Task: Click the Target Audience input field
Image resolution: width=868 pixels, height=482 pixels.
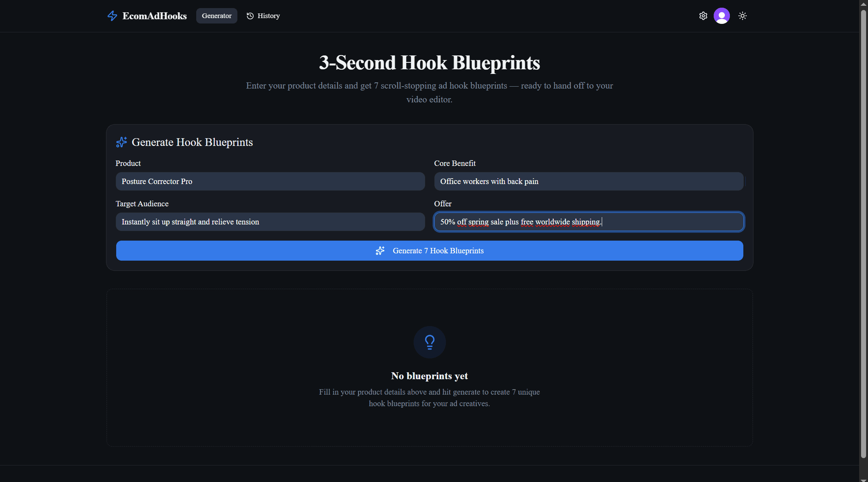Action: tap(270, 222)
